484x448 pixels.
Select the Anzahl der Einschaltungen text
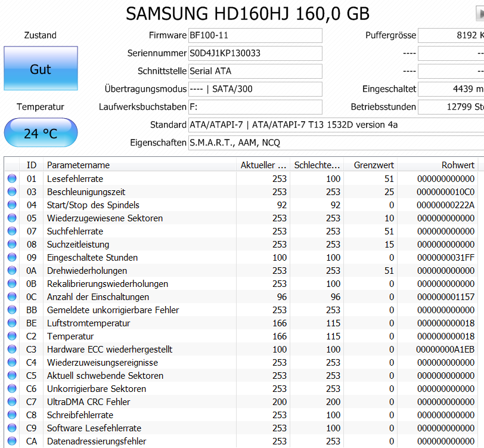pos(98,297)
